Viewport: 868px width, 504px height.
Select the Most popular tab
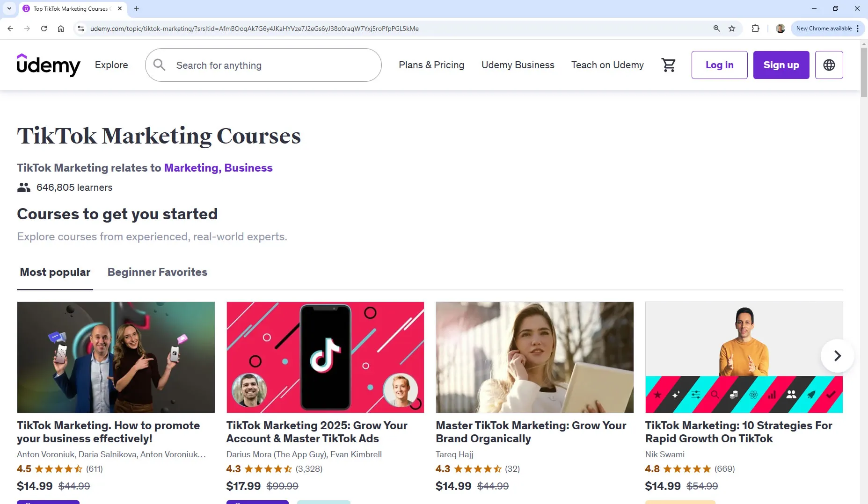(x=55, y=272)
